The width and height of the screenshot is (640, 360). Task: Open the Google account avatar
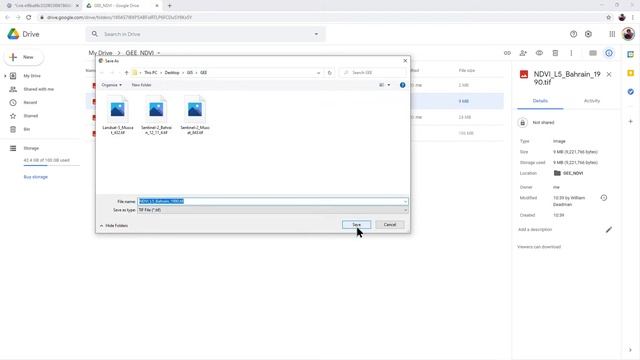coord(628,34)
